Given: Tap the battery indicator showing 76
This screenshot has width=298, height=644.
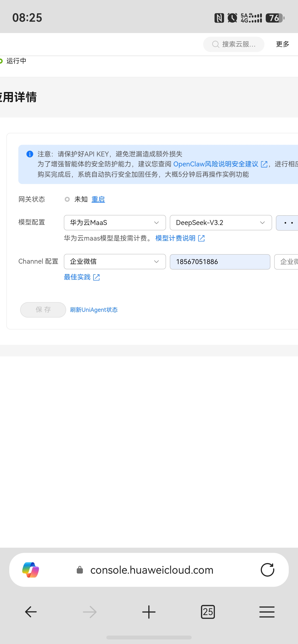Looking at the screenshot, I should (x=275, y=18).
